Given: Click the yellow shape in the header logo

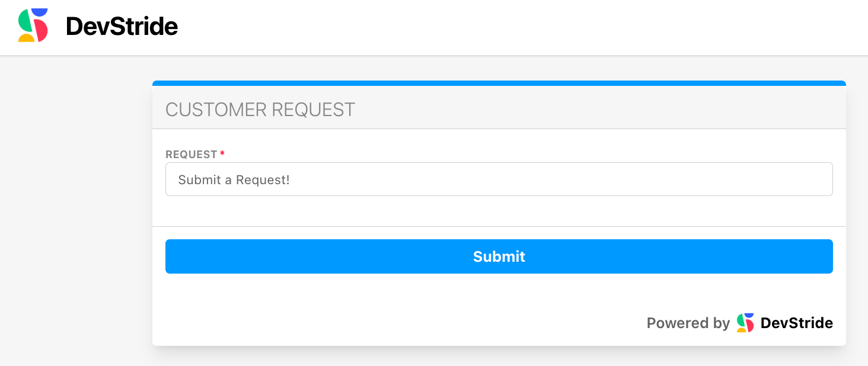Looking at the screenshot, I should 25,37.
